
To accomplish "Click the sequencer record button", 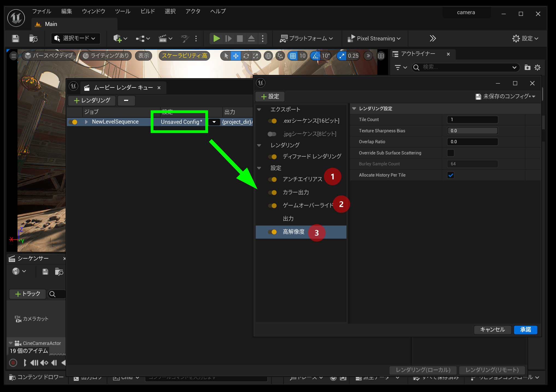I will coord(13,363).
